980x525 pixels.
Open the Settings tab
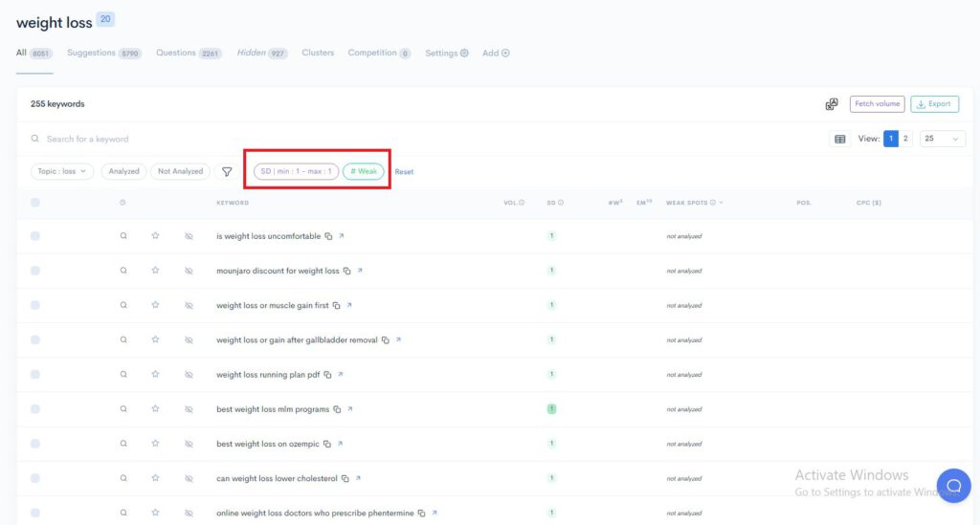point(447,53)
